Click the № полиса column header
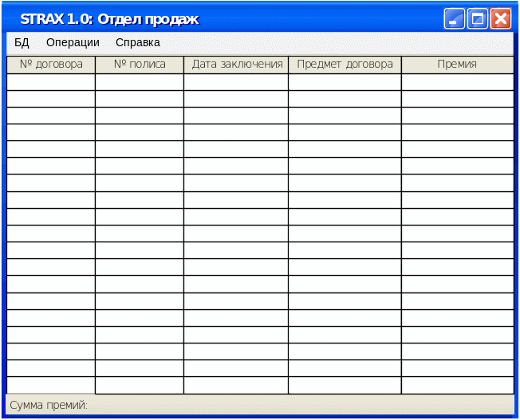This screenshot has height=420, width=520. pos(140,65)
